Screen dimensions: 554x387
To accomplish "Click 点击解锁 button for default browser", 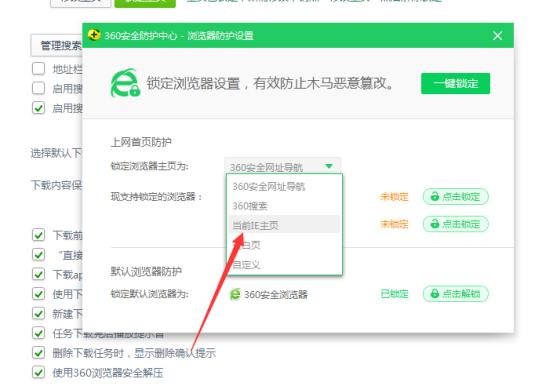I will [456, 293].
